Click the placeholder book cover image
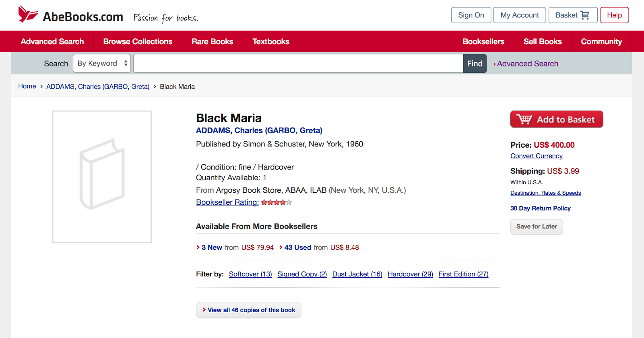 pyautogui.click(x=102, y=177)
